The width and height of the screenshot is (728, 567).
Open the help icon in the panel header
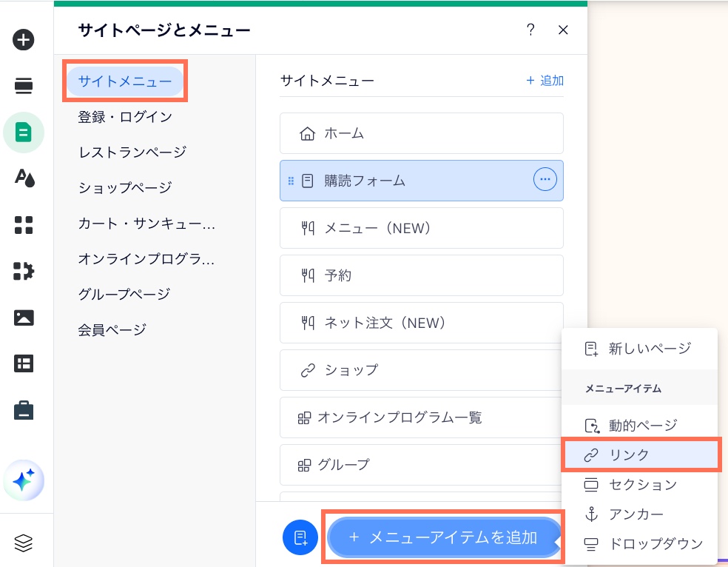pos(530,30)
